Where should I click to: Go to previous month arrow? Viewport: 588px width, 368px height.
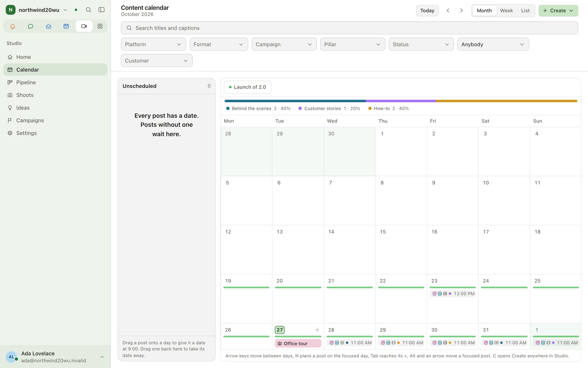point(448,10)
